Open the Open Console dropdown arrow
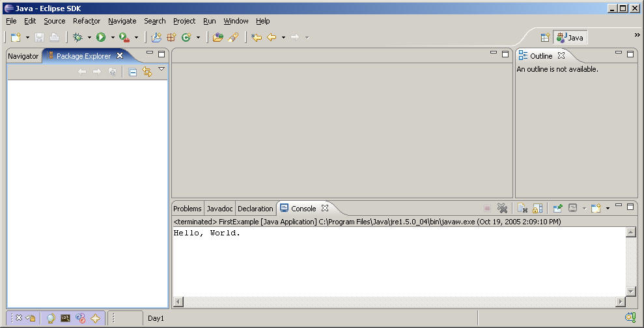The image size is (644, 328). (x=608, y=209)
